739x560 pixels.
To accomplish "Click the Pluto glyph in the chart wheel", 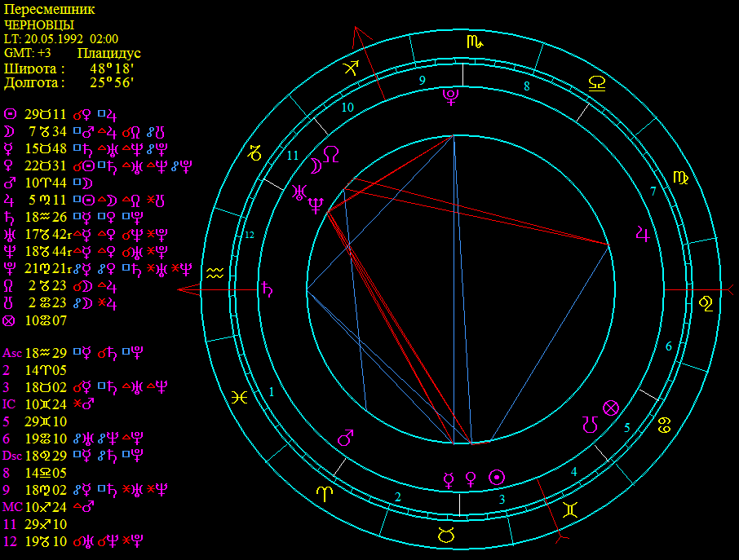I will pyautogui.click(x=450, y=98).
